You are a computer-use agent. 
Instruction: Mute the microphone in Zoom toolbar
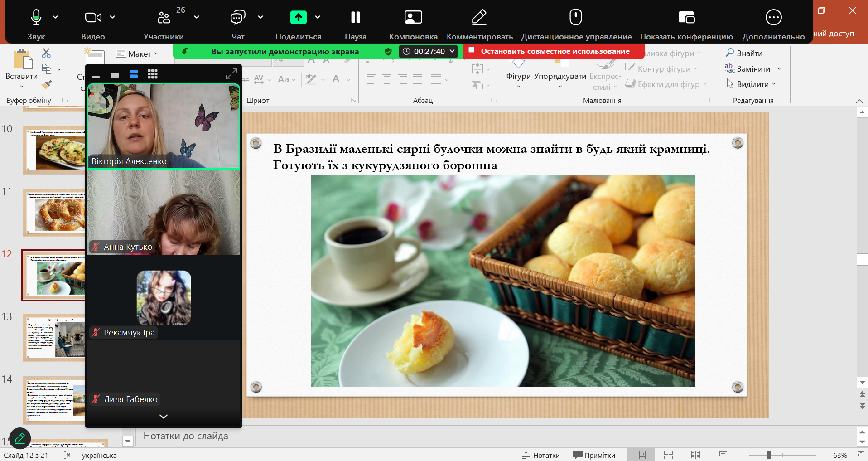[36, 18]
